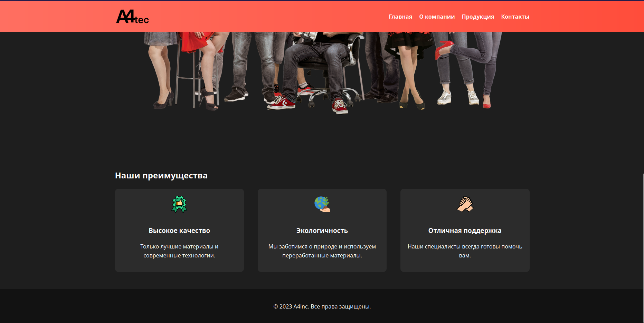Click the raised red high-heel shoe
Viewport: 644px width, 323px height.
443,48
